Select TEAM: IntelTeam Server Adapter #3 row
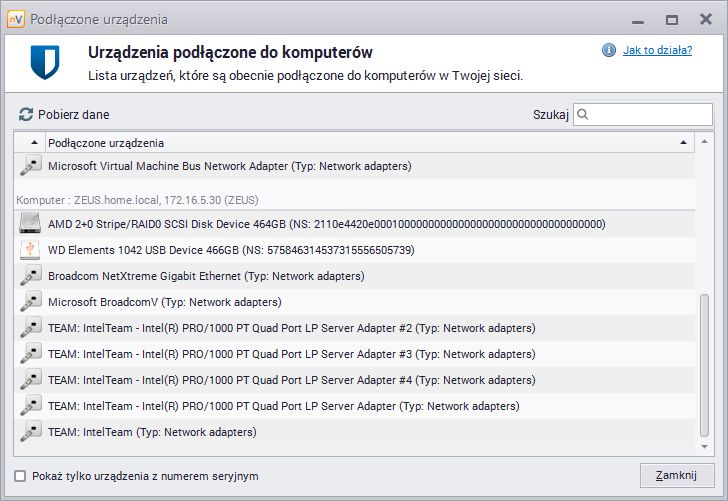This screenshot has height=501, width=728. (x=355, y=354)
